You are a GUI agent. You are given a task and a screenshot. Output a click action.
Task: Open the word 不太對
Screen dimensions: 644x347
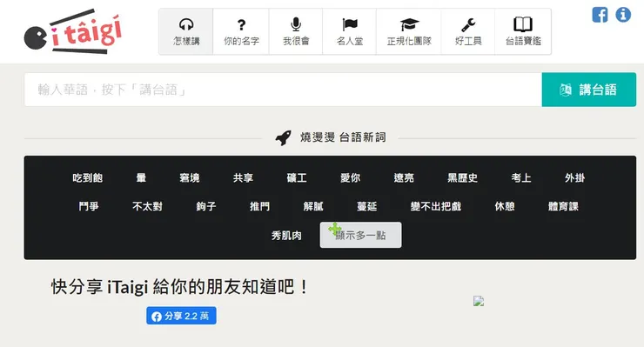(147, 206)
